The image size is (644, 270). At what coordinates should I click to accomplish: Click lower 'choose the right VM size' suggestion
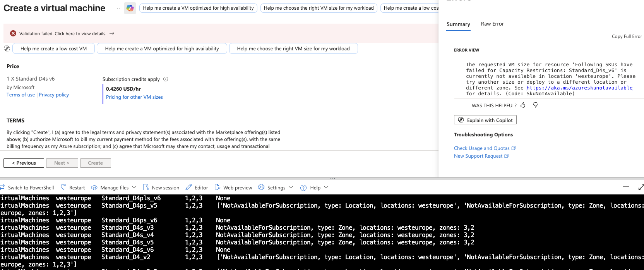(293, 48)
